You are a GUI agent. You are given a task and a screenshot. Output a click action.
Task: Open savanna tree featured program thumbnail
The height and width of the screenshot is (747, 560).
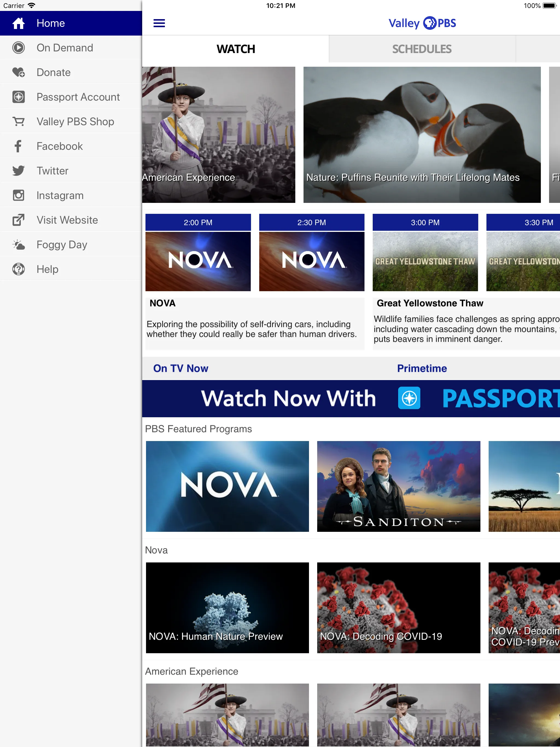pos(524,486)
